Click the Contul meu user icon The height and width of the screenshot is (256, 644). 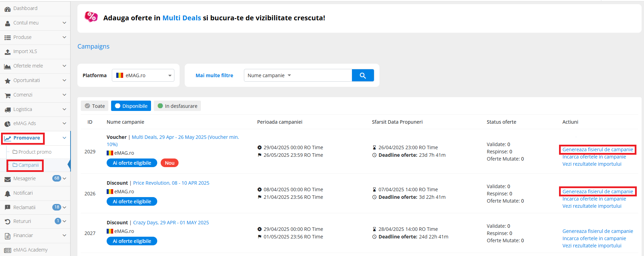click(8, 23)
